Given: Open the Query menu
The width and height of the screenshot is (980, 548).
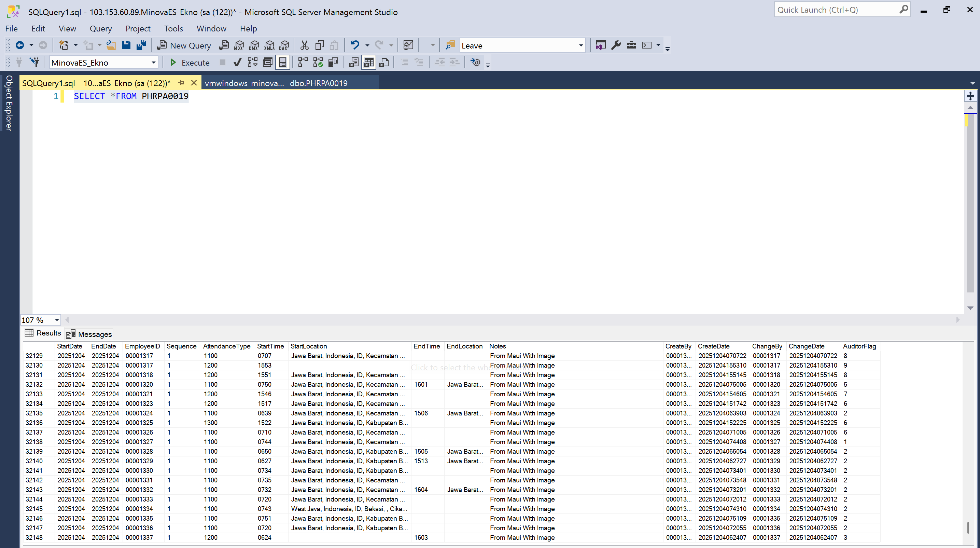Looking at the screenshot, I should [x=100, y=29].
